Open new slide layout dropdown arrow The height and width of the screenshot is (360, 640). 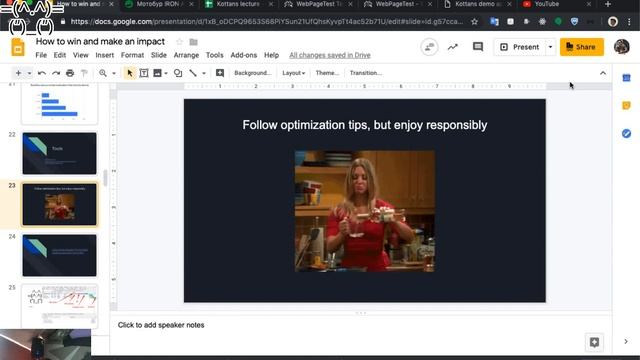[x=29, y=73]
